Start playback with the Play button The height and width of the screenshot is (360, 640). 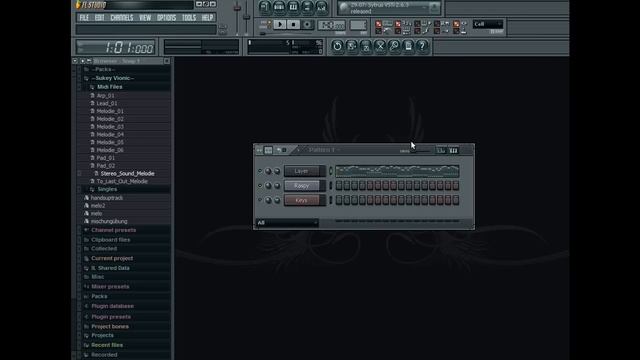point(280,24)
